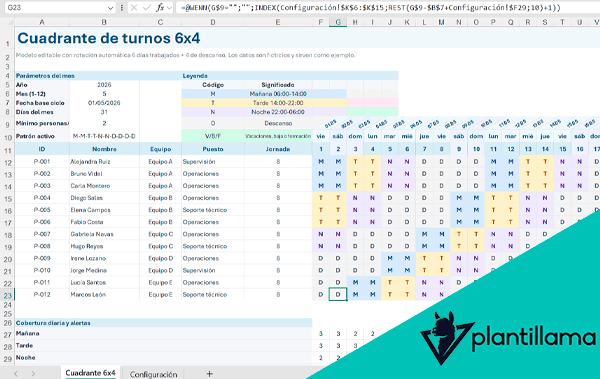The height and width of the screenshot is (379, 600).
Task: Select column D header
Action: 213,22
